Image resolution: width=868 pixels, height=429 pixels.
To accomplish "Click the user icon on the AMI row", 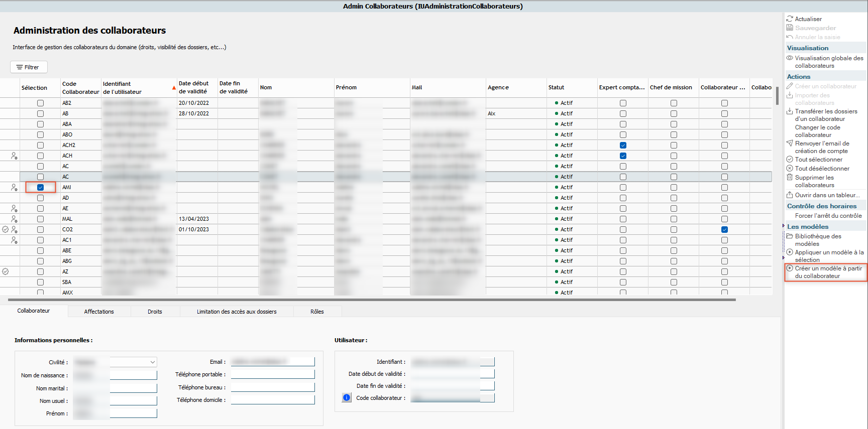I will [x=14, y=187].
